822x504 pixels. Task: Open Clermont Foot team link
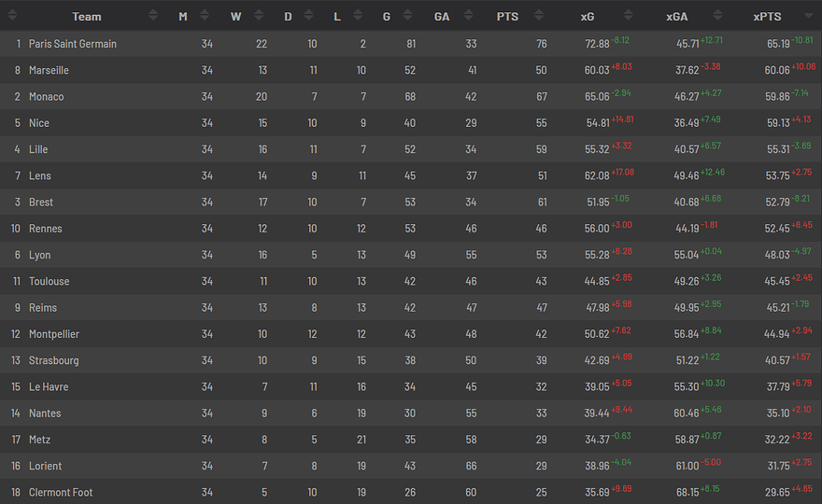pos(61,493)
